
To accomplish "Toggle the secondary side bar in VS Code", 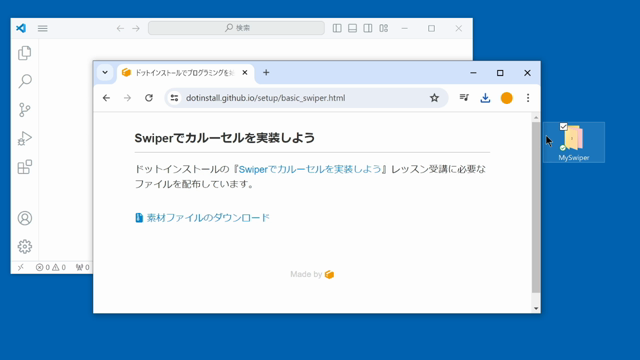I will 368,28.
